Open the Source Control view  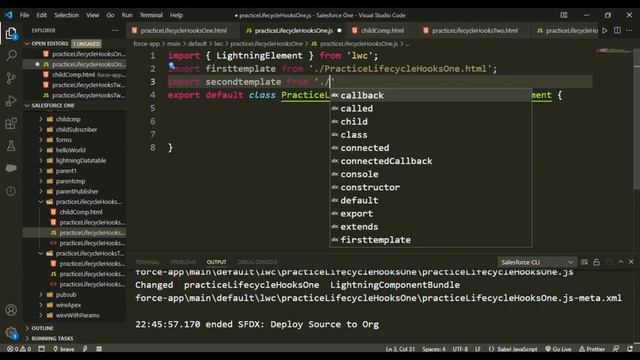point(11,78)
